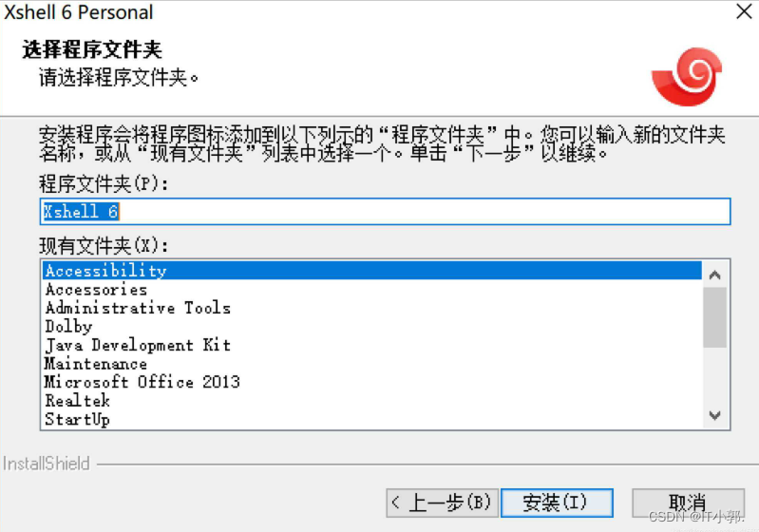The height and width of the screenshot is (532, 759).
Task: Click the folder list scrollbar thumb
Action: 714,317
